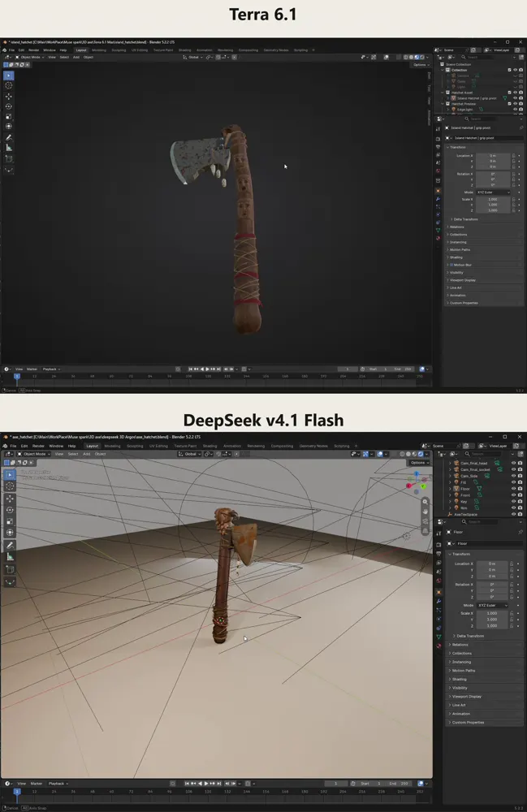Enable Motion Blur checkbox in Terra 6.1 properties
527x812 pixels.
point(451,265)
